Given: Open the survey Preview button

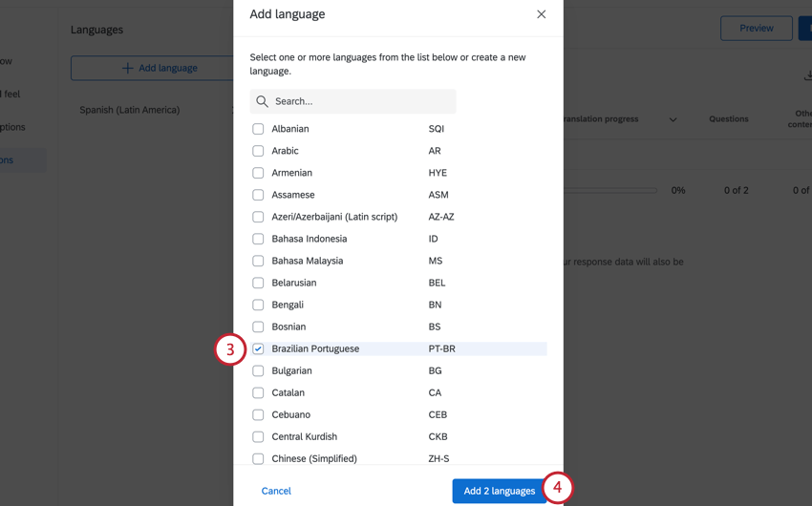Looking at the screenshot, I should (x=756, y=29).
